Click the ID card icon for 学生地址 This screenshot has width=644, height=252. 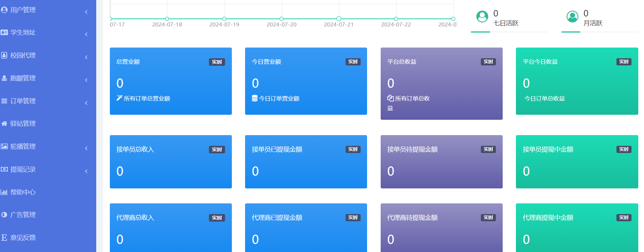[4, 33]
